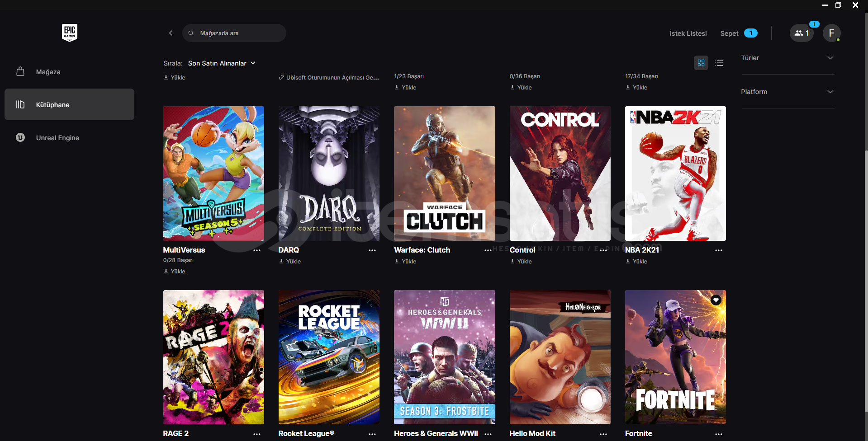
Task: Open Warface: Clutch three-dot options menu
Action: point(488,250)
